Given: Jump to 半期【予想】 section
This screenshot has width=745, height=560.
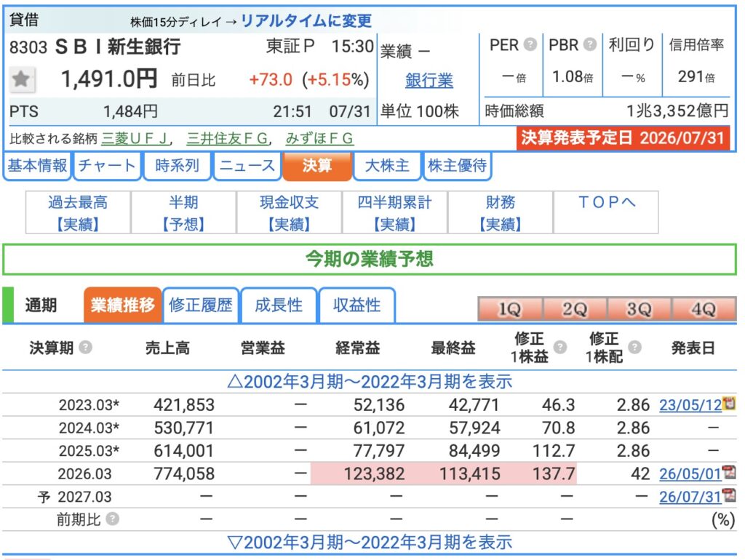Looking at the screenshot, I should pos(183,212).
